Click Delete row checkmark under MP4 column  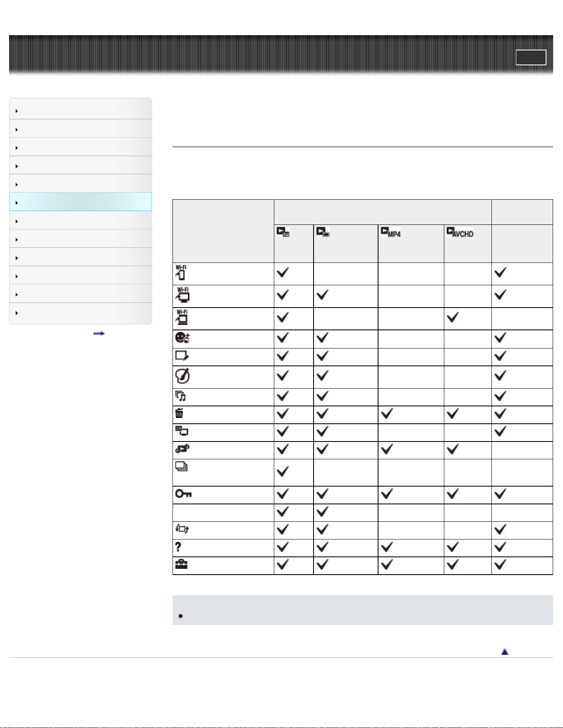(387, 413)
